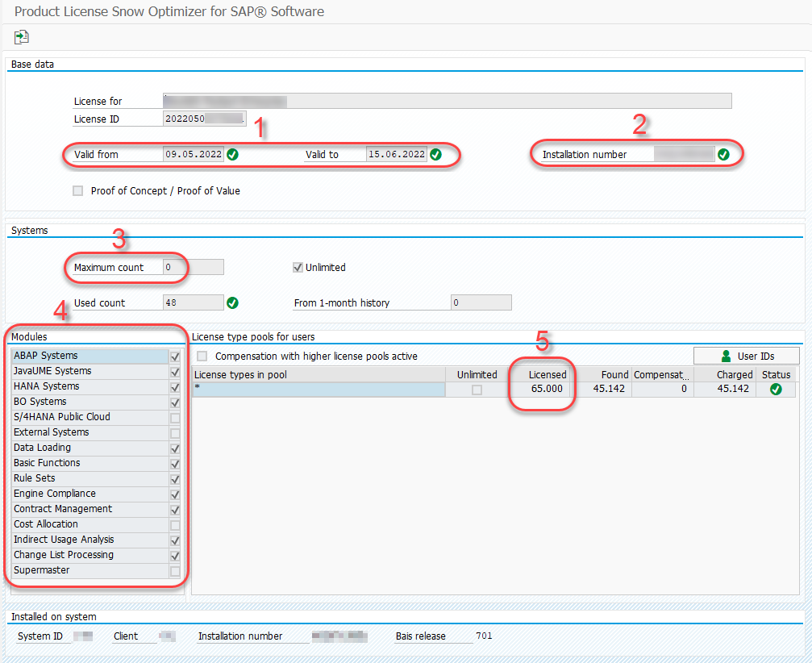Toggle ABAP Systems module checkbox
The height and width of the screenshot is (663, 812).
tap(175, 357)
